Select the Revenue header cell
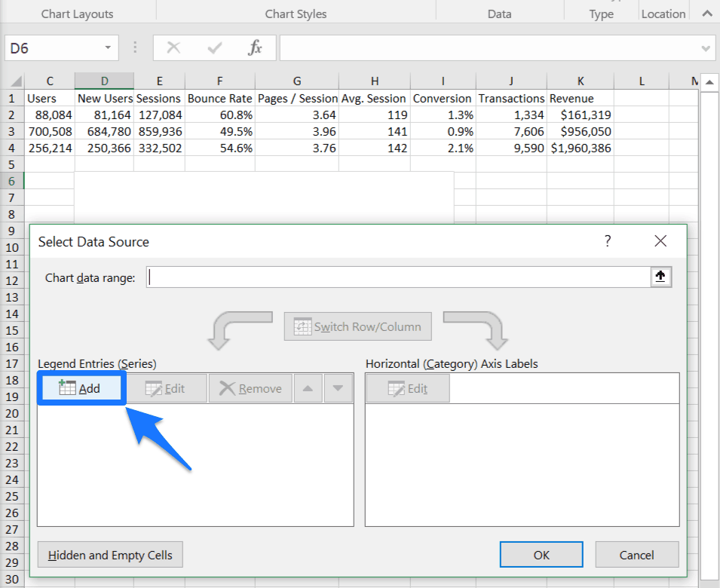The width and height of the screenshot is (720, 588). [580, 98]
